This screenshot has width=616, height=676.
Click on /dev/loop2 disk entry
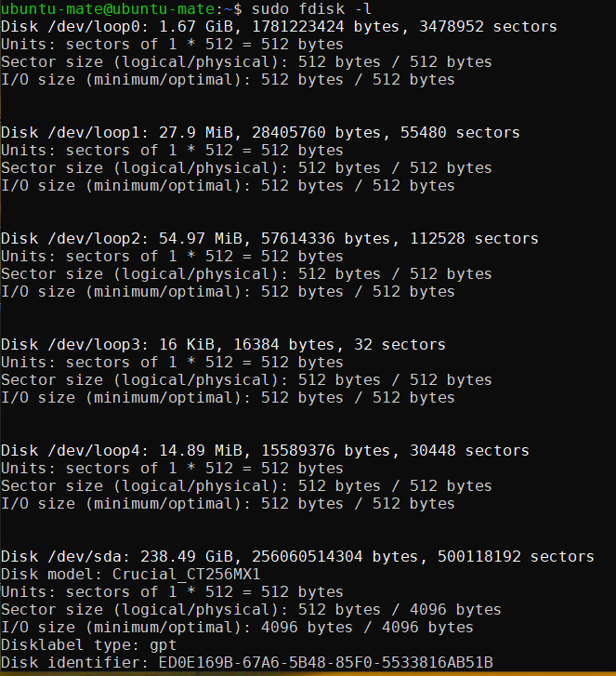tap(269, 239)
